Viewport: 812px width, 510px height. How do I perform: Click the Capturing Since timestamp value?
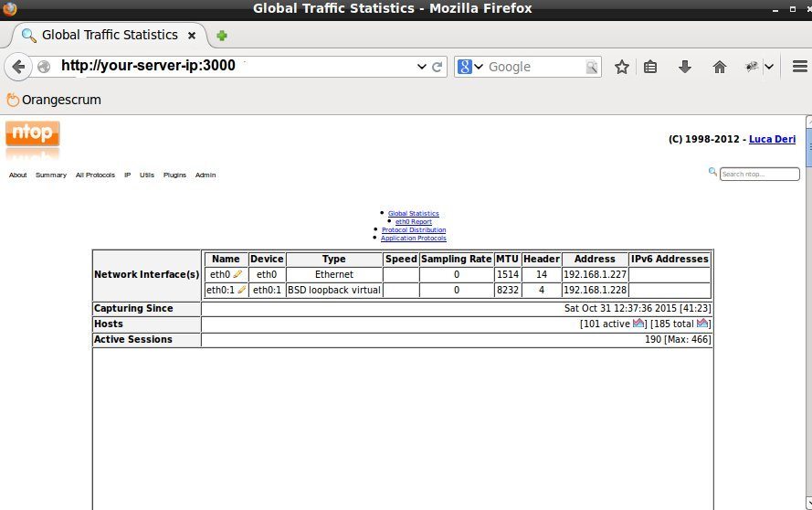click(x=638, y=308)
